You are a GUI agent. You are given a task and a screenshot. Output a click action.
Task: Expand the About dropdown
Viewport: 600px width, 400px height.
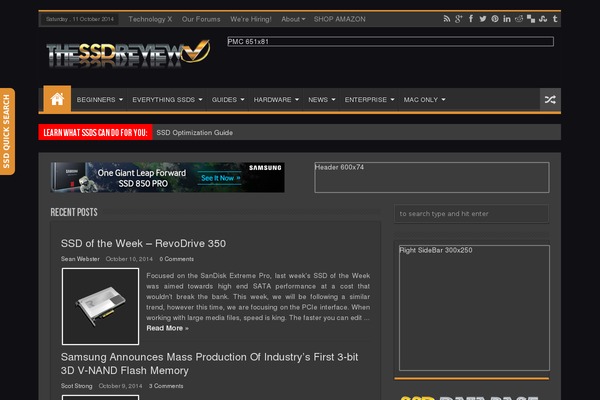(293, 19)
